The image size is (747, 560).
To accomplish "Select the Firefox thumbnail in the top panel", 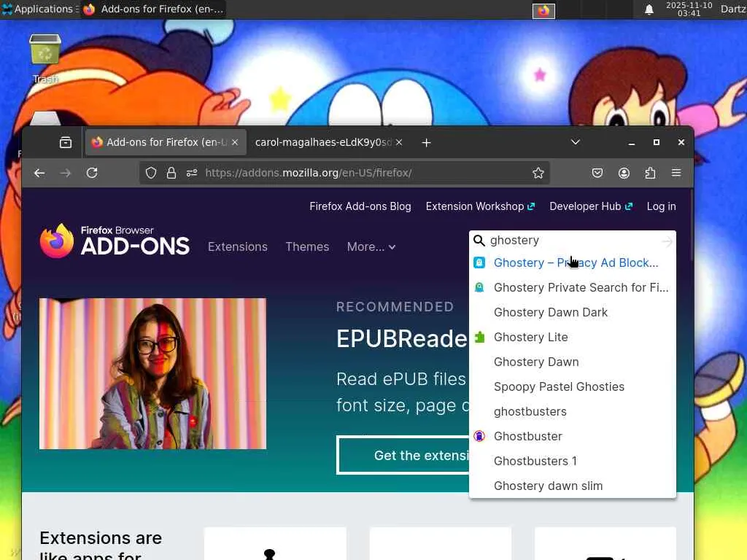I will pos(543,10).
